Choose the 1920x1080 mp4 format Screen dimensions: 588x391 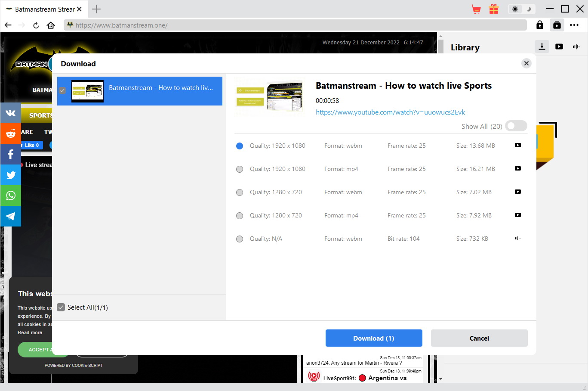point(240,169)
